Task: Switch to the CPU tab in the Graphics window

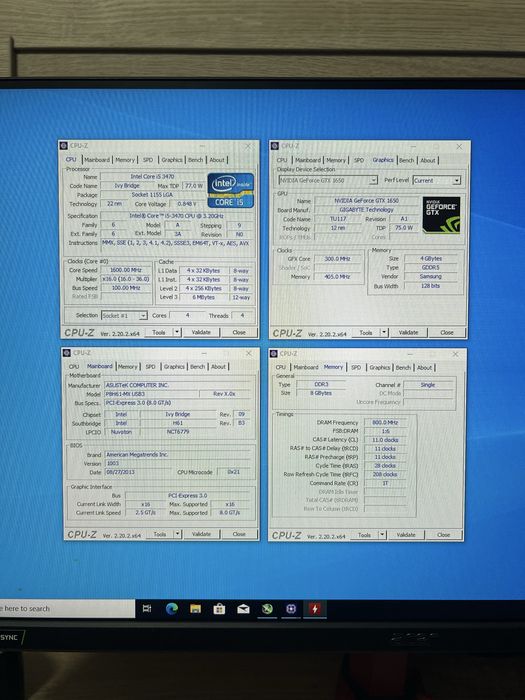Action: (x=282, y=160)
